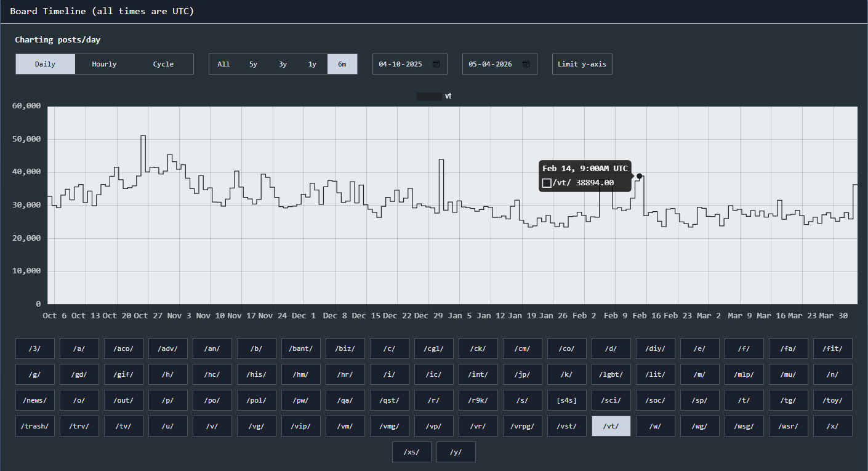Select the /out/ board button
Screen dimensions: 868x471
pyautogui.click(x=124, y=400)
